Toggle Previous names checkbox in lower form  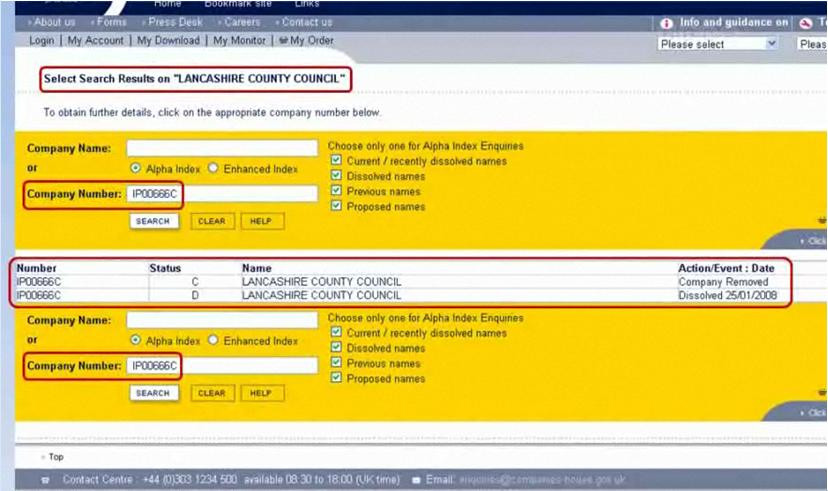pos(336,363)
